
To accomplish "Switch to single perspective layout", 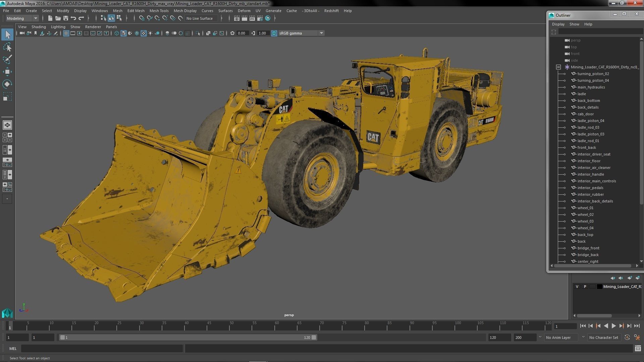I will (7, 125).
